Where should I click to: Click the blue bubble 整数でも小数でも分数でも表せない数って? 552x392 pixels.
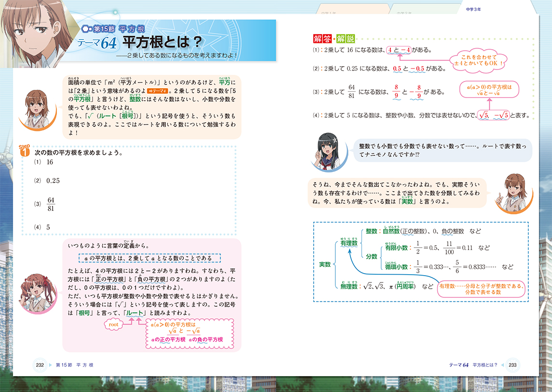(x=443, y=151)
